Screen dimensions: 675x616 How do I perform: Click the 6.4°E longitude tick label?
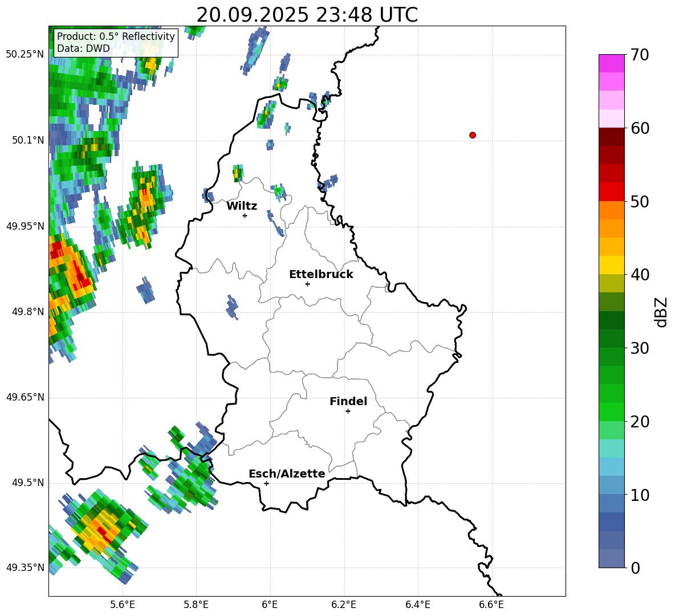[x=417, y=605]
